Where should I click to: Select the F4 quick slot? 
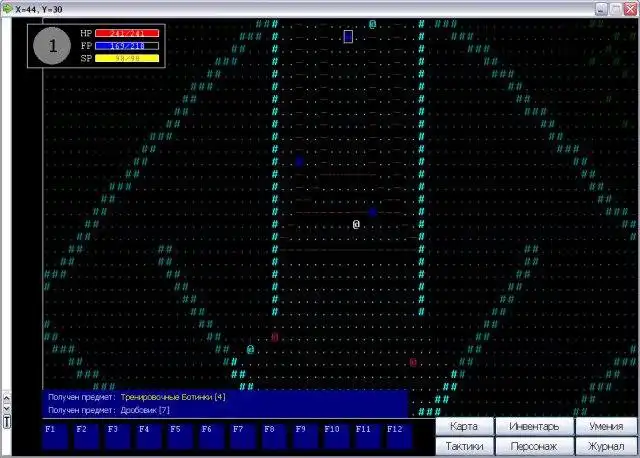point(149,436)
